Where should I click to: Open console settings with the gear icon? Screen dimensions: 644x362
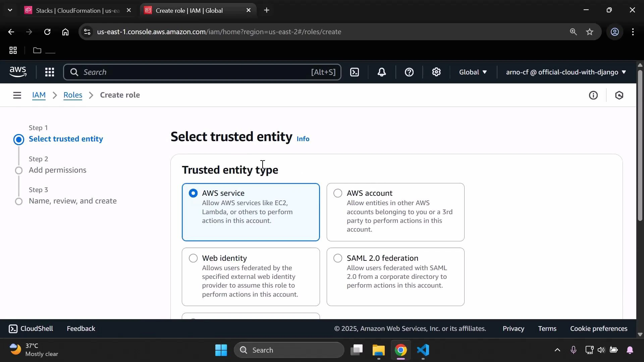pyautogui.click(x=436, y=72)
